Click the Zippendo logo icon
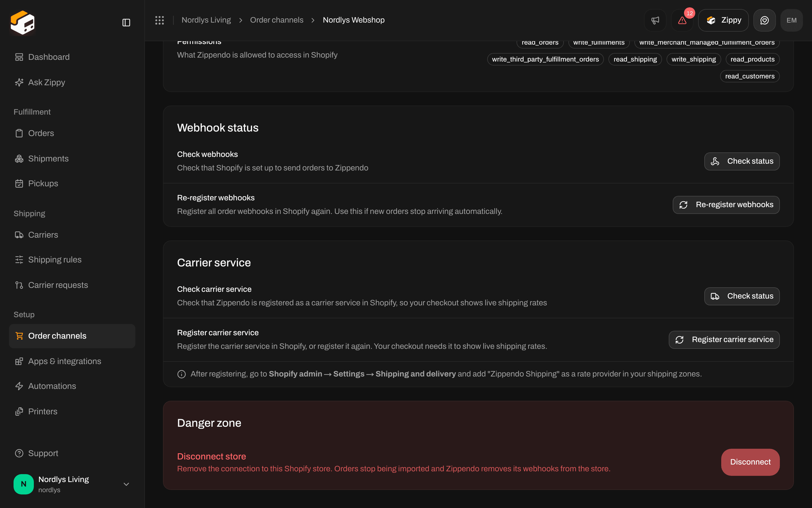This screenshot has width=812, height=508. tap(23, 23)
